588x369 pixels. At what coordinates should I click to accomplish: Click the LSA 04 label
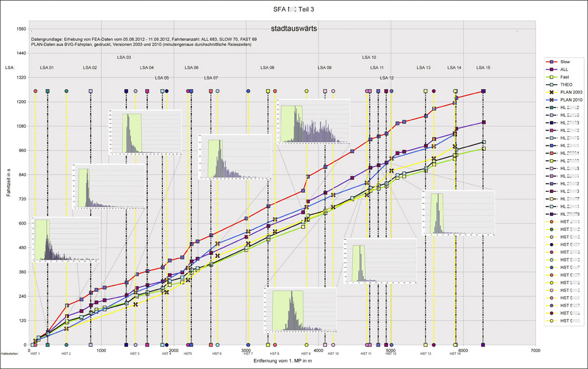147,67
